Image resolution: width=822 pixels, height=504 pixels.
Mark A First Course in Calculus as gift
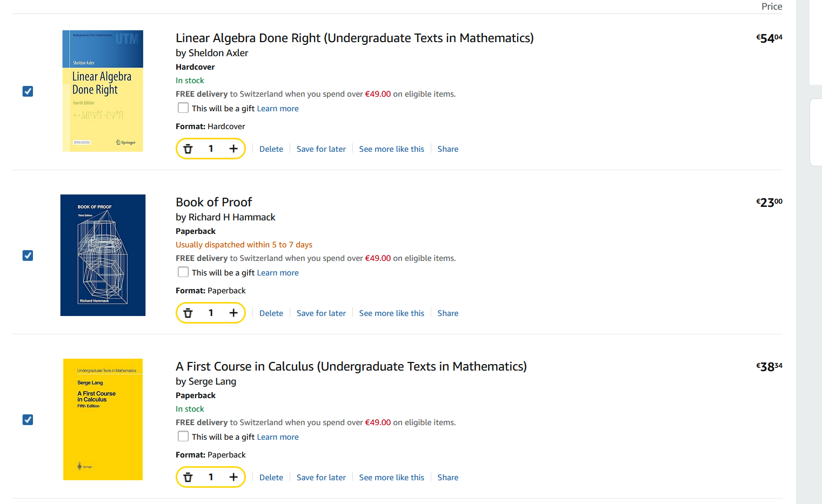(183, 436)
